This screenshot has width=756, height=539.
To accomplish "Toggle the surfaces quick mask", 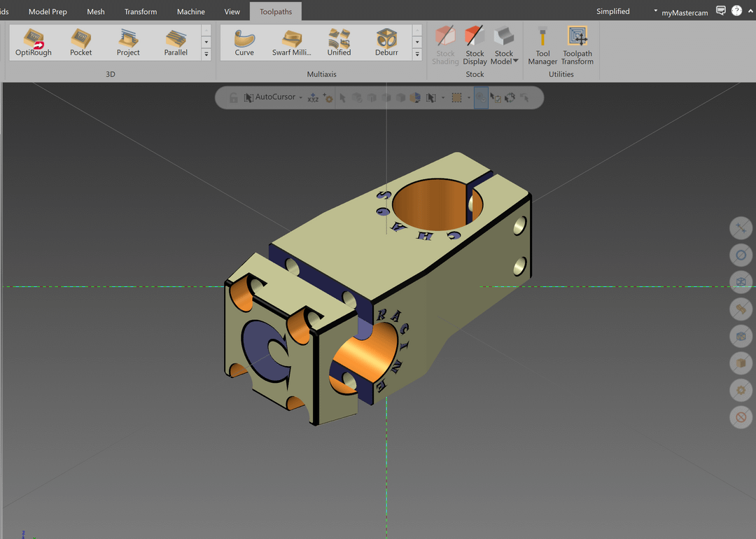I will (x=741, y=309).
